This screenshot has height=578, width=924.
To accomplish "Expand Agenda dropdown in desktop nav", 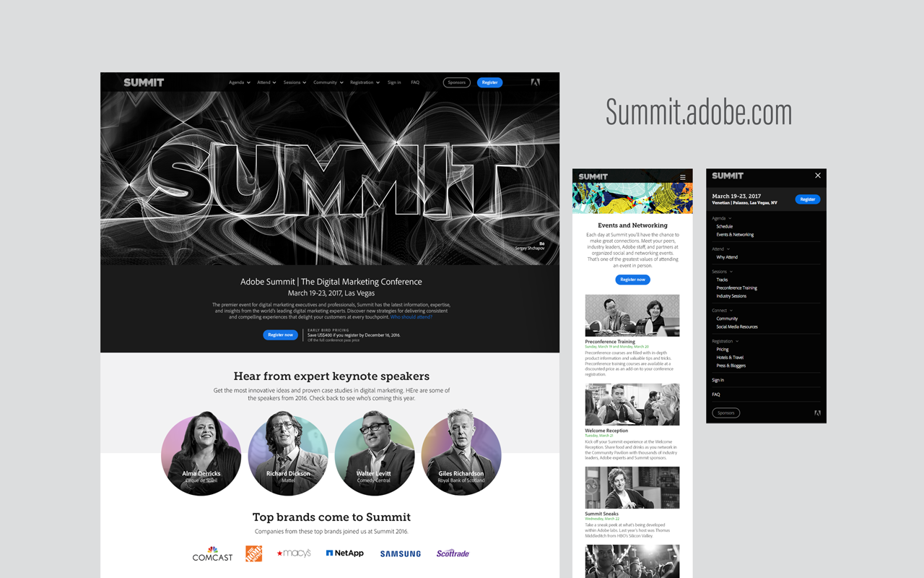I will click(x=240, y=82).
